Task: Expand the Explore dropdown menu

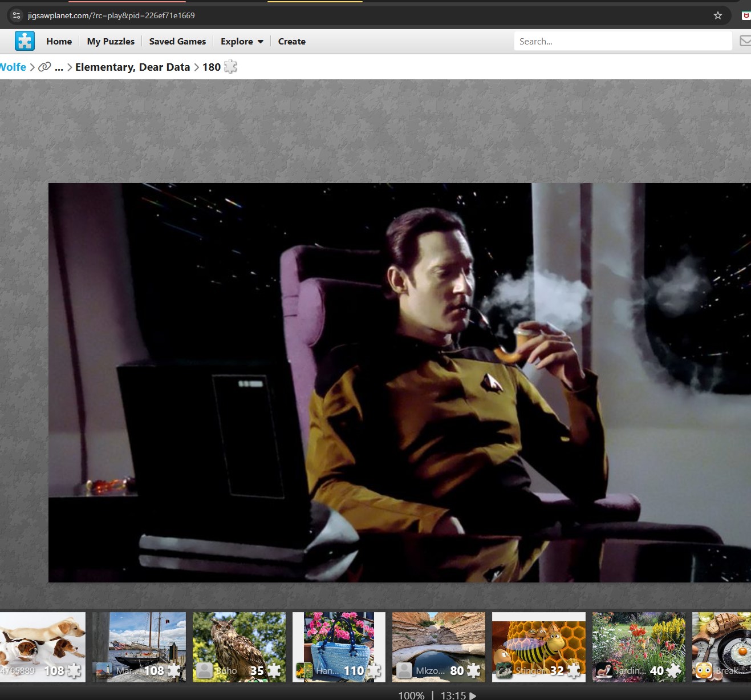Action: (x=242, y=41)
